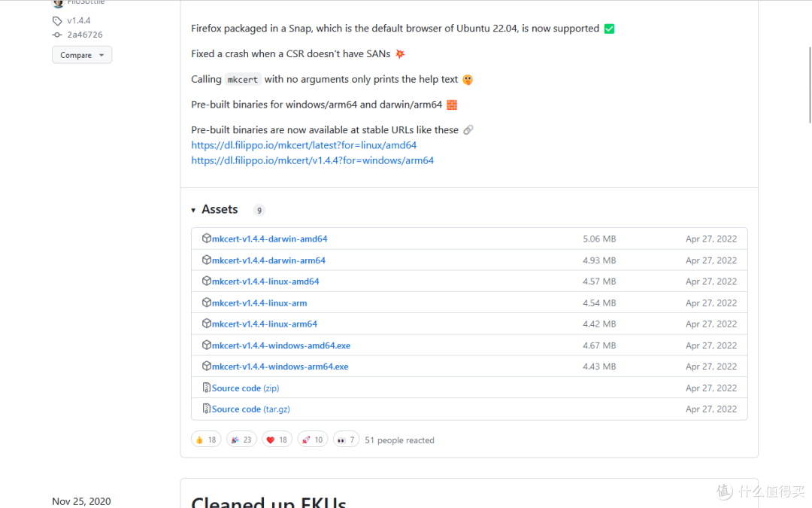This screenshot has width=812, height=508.
Task: Toggle the party popper reaction with 23
Action: 241,440
